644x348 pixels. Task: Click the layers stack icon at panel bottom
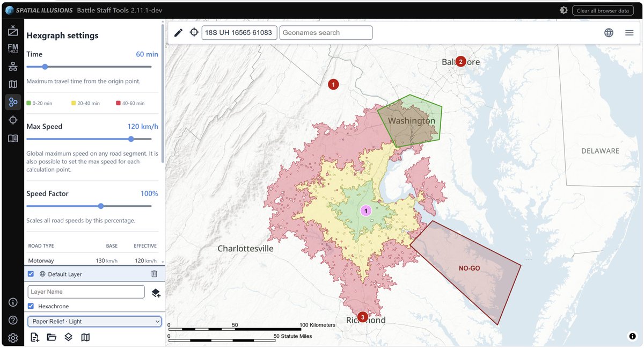tap(68, 337)
